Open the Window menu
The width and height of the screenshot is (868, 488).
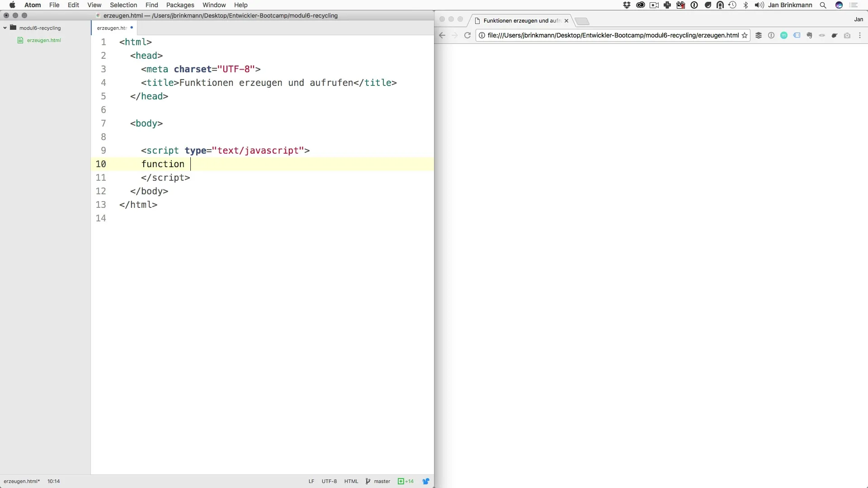pyautogui.click(x=214, y=5)
